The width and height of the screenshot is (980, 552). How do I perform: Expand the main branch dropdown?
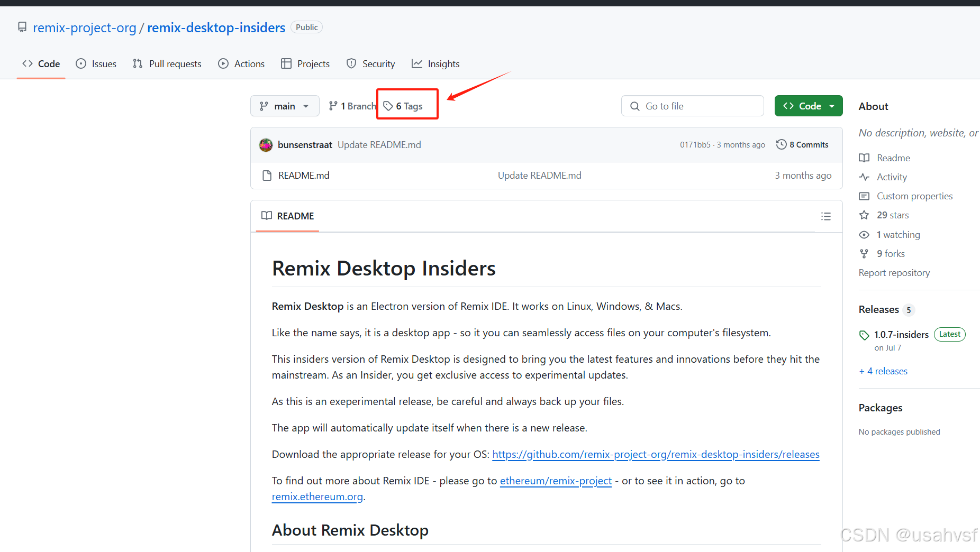tap(285, 106)
